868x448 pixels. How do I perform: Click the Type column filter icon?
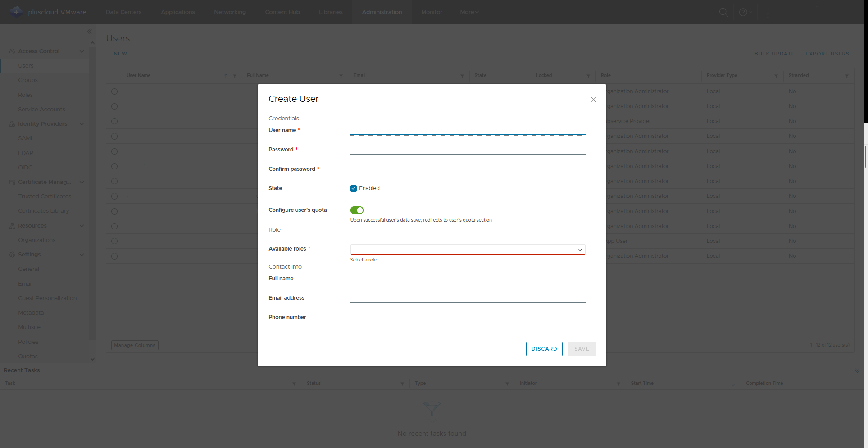[507, 384]
